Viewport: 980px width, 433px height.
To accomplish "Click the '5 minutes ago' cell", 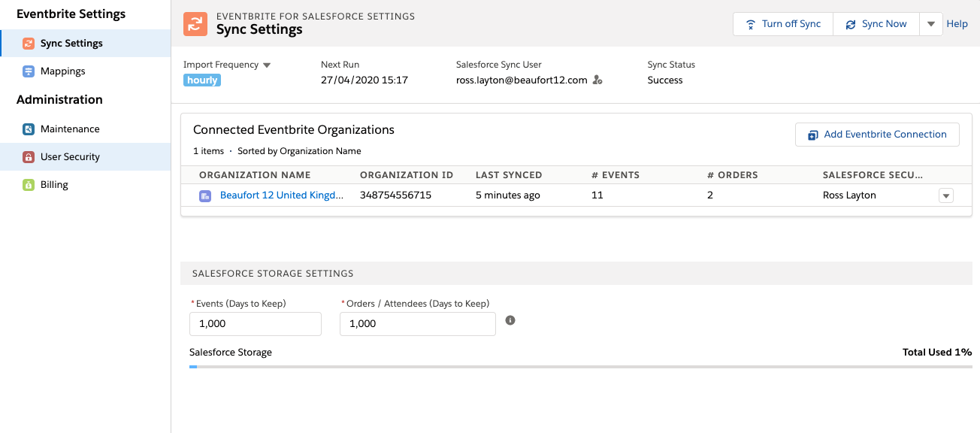I will click(x=508, y=195).
